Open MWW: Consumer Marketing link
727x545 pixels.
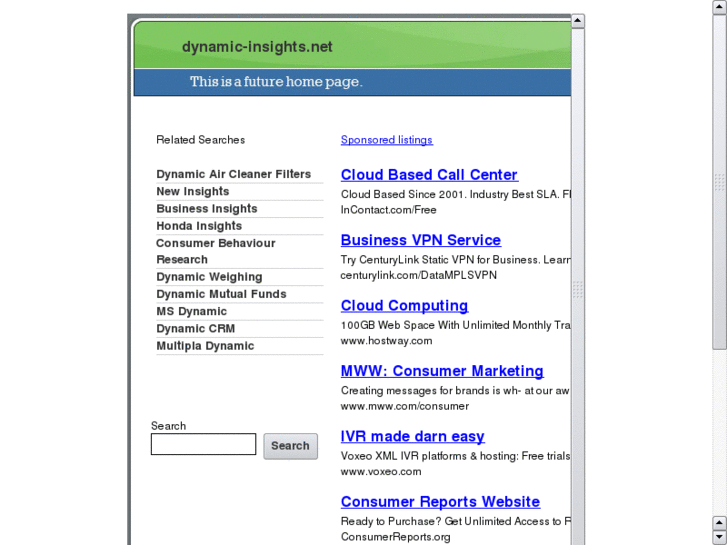[x=442, y=371]
